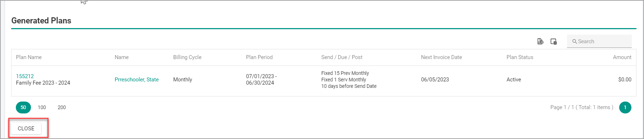The width and height of the screenshot is (644, 139).
Task: Sort by the Plan Status column header
Action: tap(520, 57)
